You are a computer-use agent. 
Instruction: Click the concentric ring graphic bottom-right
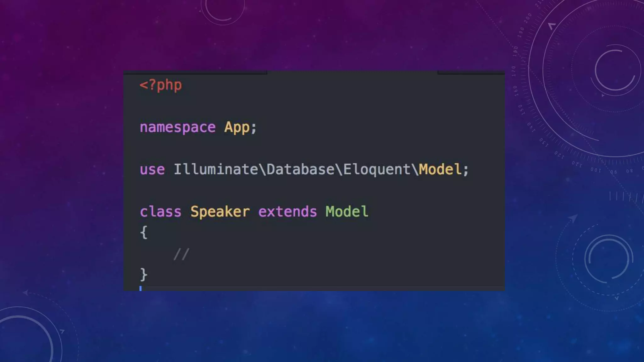click(608, 260)
